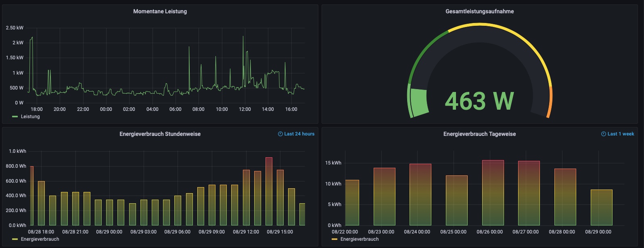Screen dimensions: 644x248
Task: Toggle the Leistung series in the legend
Action: [x=30, y=117]
